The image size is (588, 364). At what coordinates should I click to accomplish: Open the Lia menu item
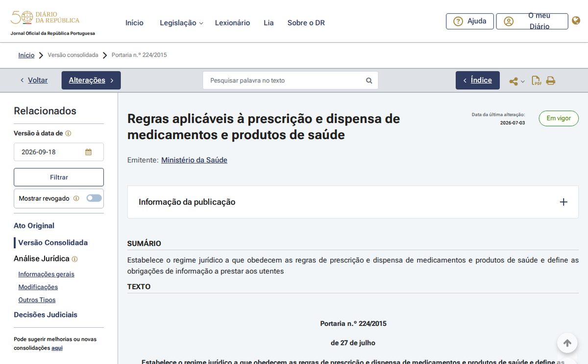click(x=269, y=23)
